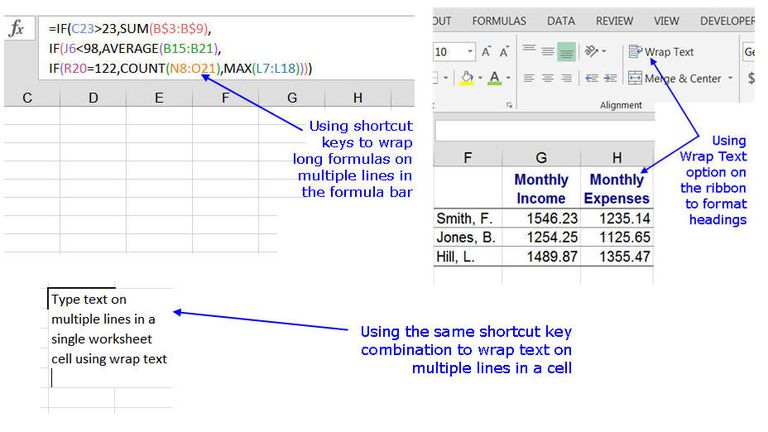Apply Middle Align to the cells
Screen dimensions: 768x432
548,51
